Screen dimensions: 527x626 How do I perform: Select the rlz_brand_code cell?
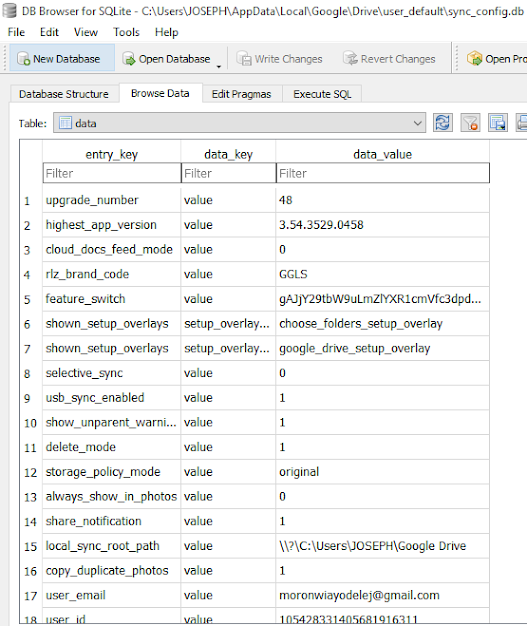[112, 274]
